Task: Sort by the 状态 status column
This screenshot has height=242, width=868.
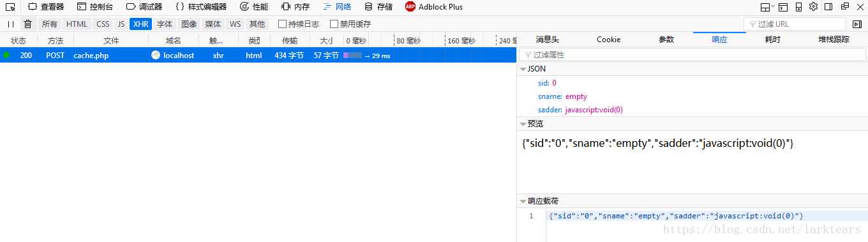Action: [19, 40]
